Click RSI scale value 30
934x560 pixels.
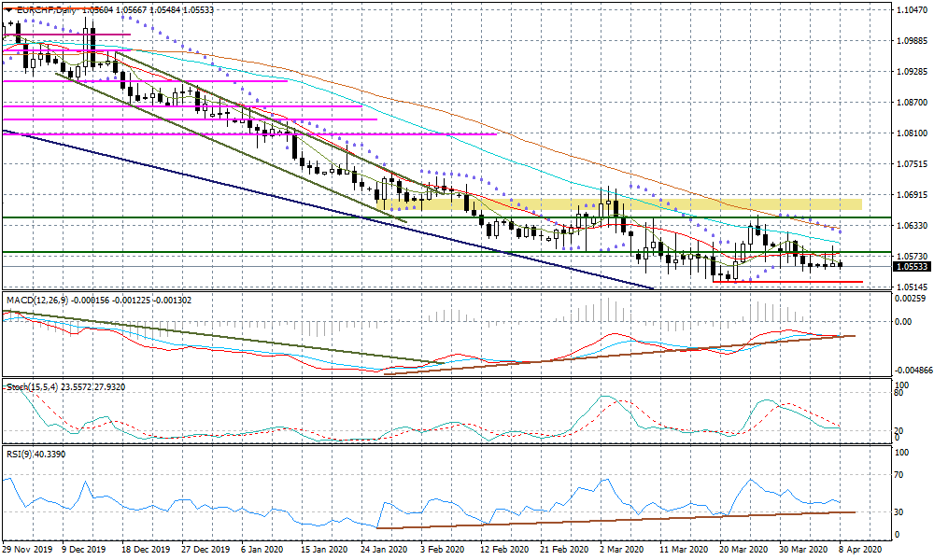900,511
